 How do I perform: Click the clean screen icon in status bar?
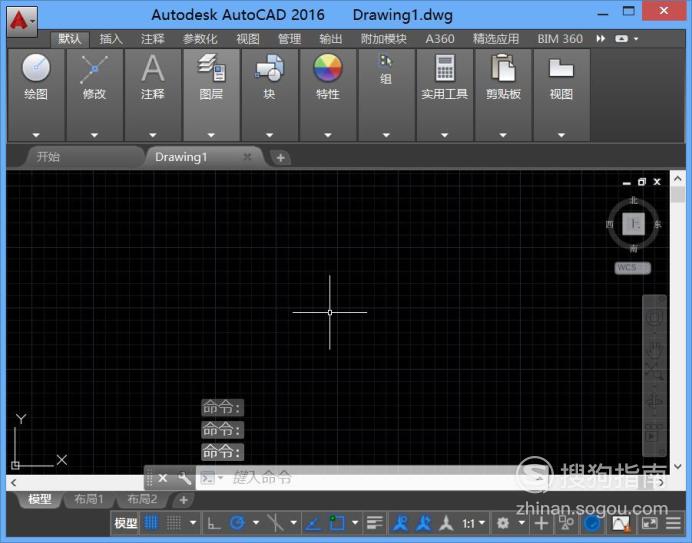649,524
